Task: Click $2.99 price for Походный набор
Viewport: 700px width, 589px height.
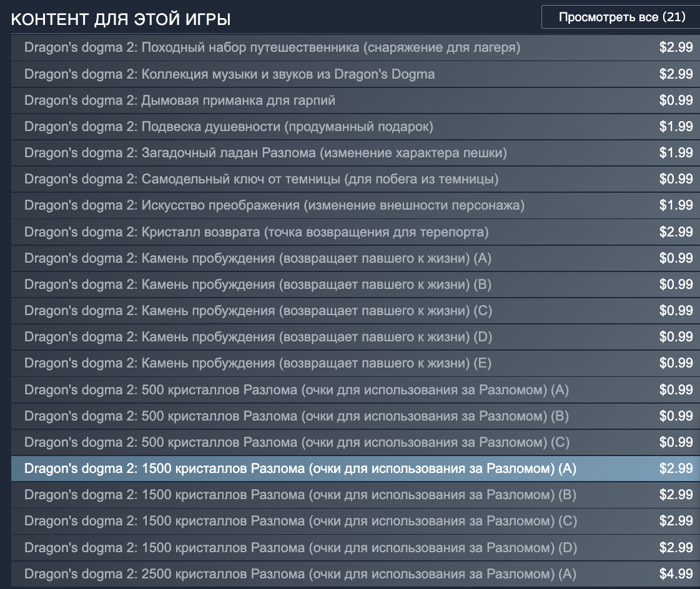Action: pyautogui.click(x=676, y=47)
